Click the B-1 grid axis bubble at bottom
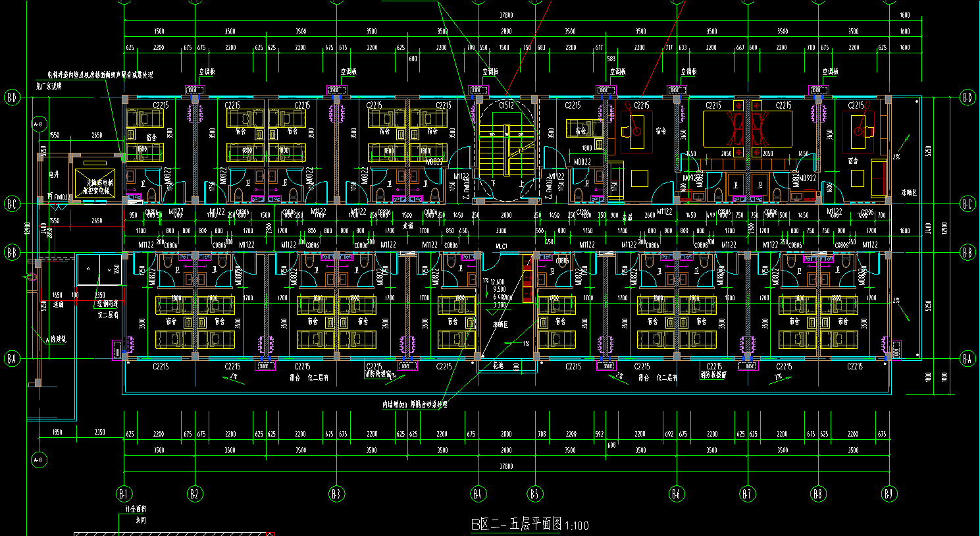980x536 pixels. (x=123, y=493)
